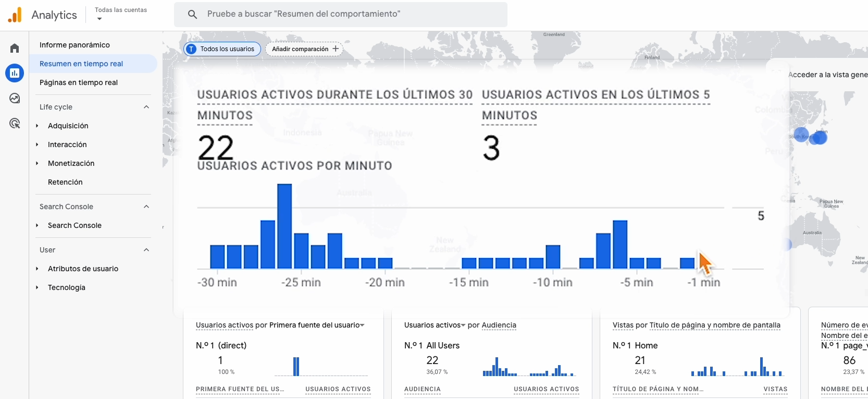
Task: Open the Usuarios activos metric dropdown
Action: click(435, 325)
